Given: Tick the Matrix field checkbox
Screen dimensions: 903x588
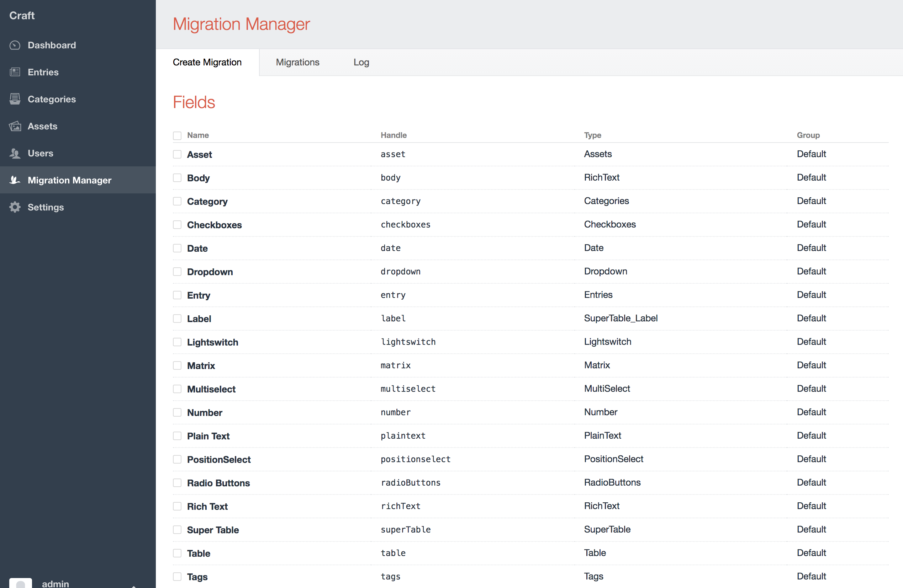Looking at the screenshot, I should (177, 365).
